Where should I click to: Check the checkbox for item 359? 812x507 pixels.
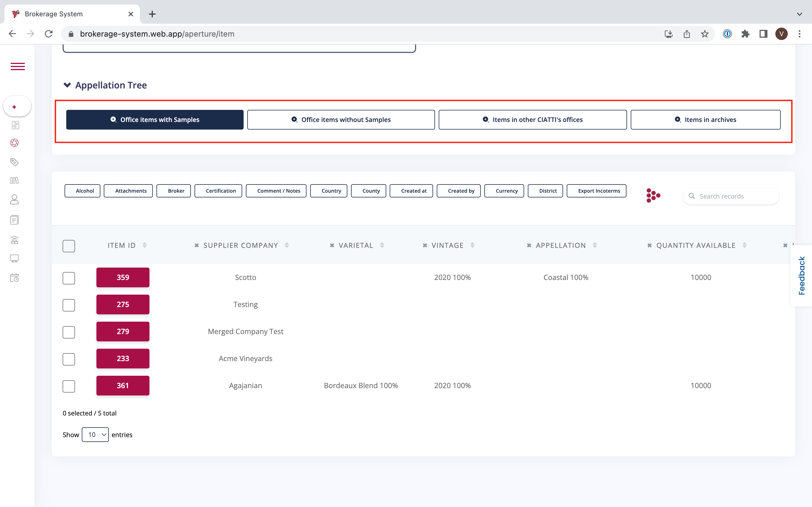69,278
